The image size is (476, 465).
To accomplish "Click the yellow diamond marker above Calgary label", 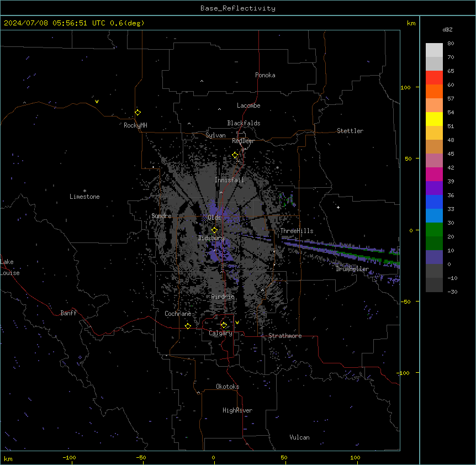I will coord(224,325).
